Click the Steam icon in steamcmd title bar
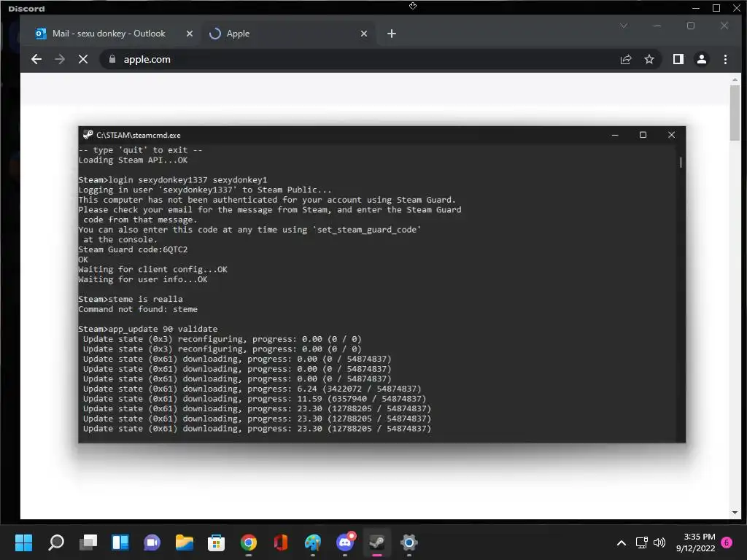 88,135
